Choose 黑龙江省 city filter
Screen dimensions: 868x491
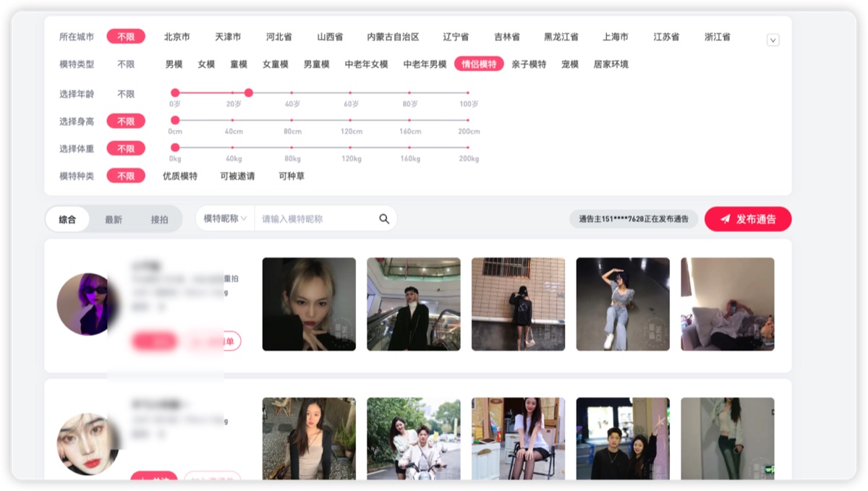point(561,36)
